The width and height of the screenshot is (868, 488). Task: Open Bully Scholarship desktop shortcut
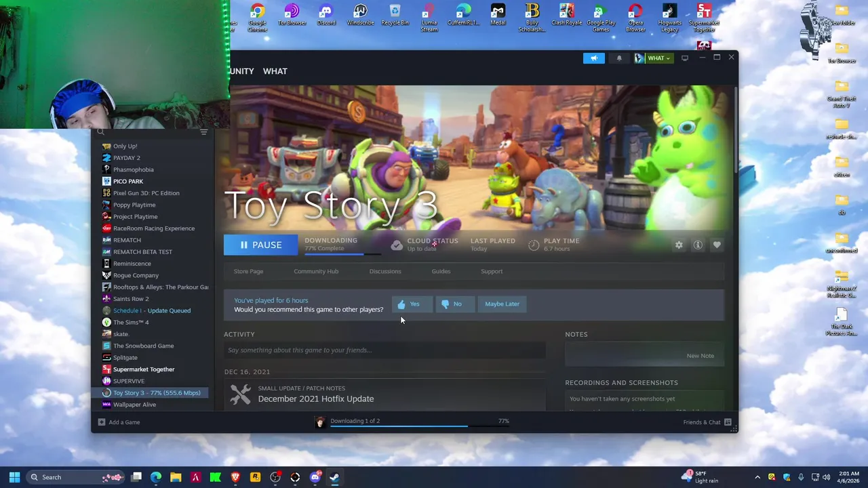pos(532,18)
